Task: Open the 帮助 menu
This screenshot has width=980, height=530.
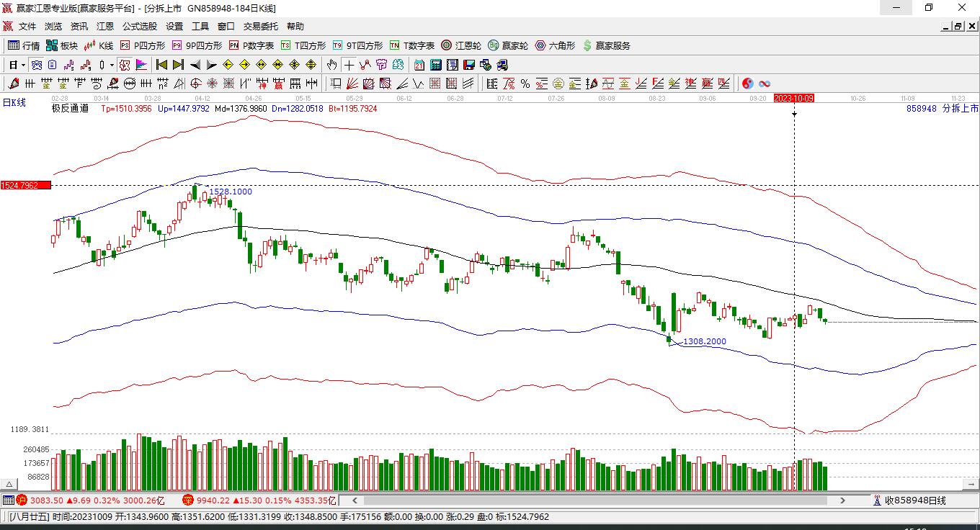Action: pos(295,27)
